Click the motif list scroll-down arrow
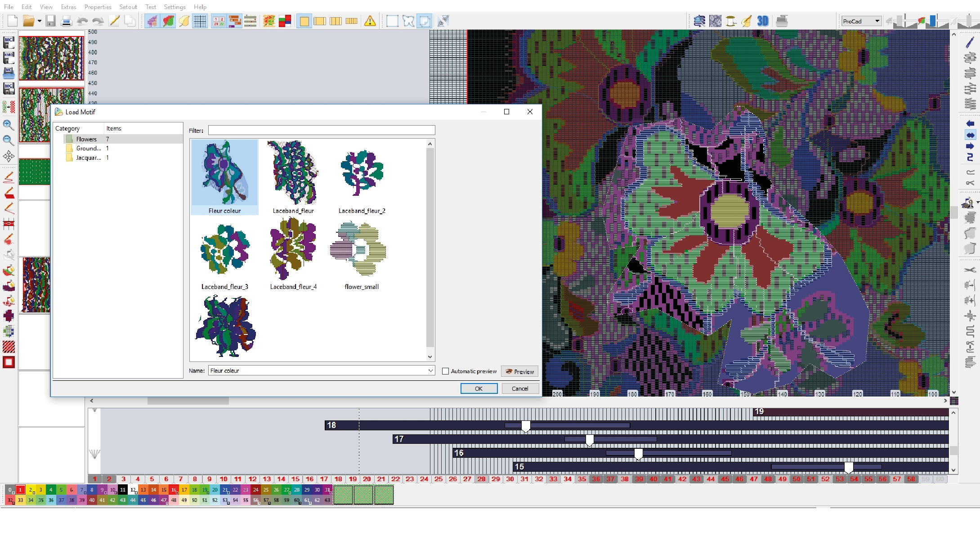Screen dimensions: 980x537 (430, 356)
